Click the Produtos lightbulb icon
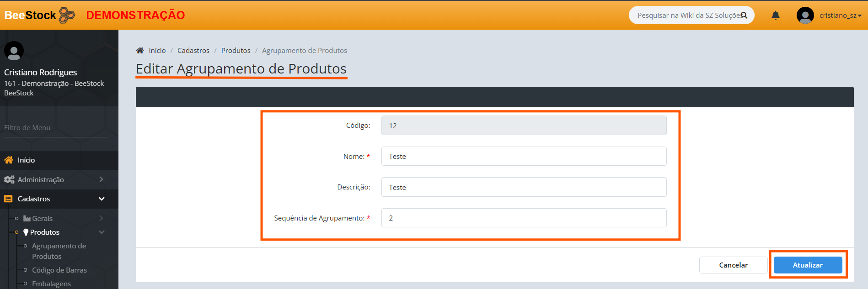This screenshot has width=868, height=289. click(26, 232)
